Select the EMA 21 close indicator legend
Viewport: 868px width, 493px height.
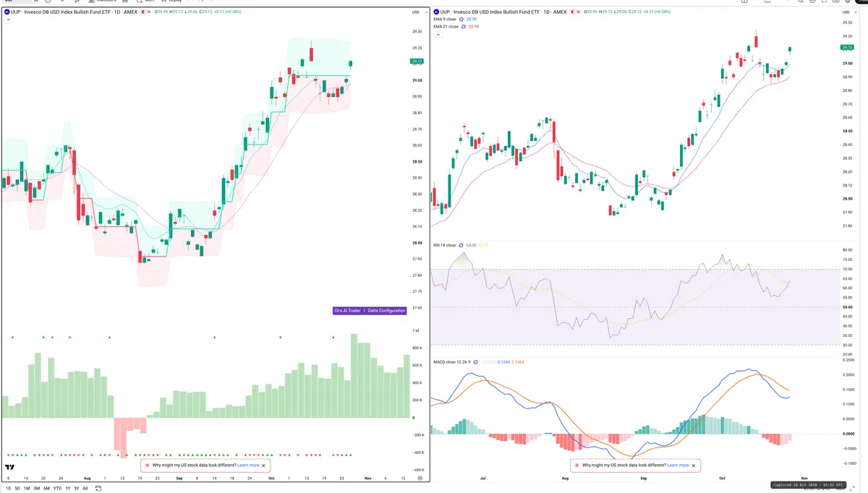pos(446,27)
